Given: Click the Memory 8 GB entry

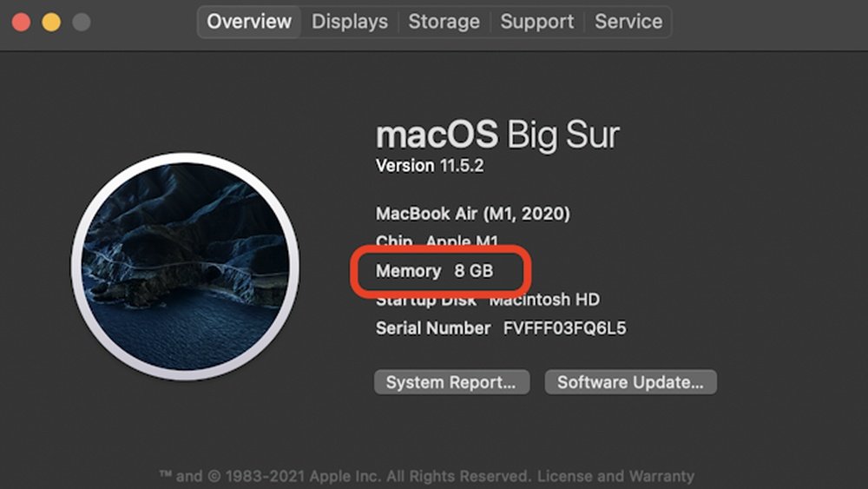Looking at the screenshot, I should point(434,271).
